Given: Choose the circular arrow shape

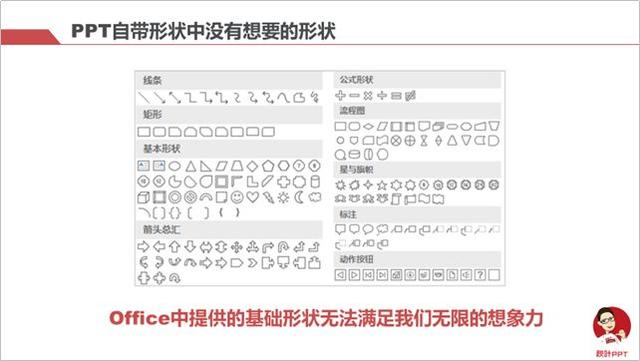Looking at the screenshot, I should pyautogui.click(x=175, y=279).
